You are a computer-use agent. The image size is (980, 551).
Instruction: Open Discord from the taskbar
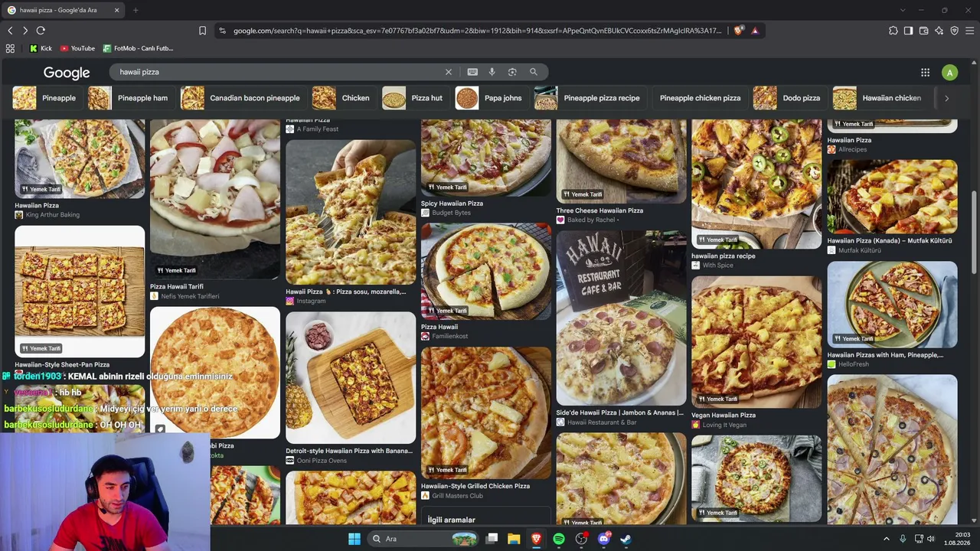click(603, 539)
